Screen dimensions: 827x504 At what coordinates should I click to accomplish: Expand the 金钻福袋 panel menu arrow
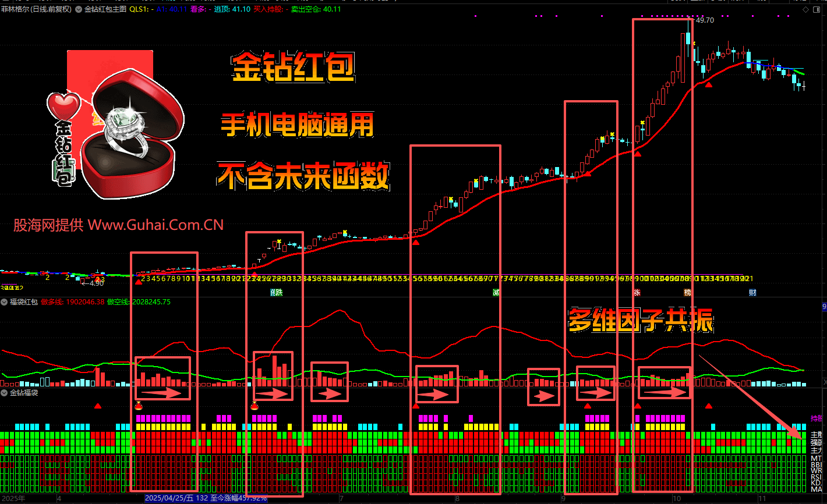click(4, 393)
